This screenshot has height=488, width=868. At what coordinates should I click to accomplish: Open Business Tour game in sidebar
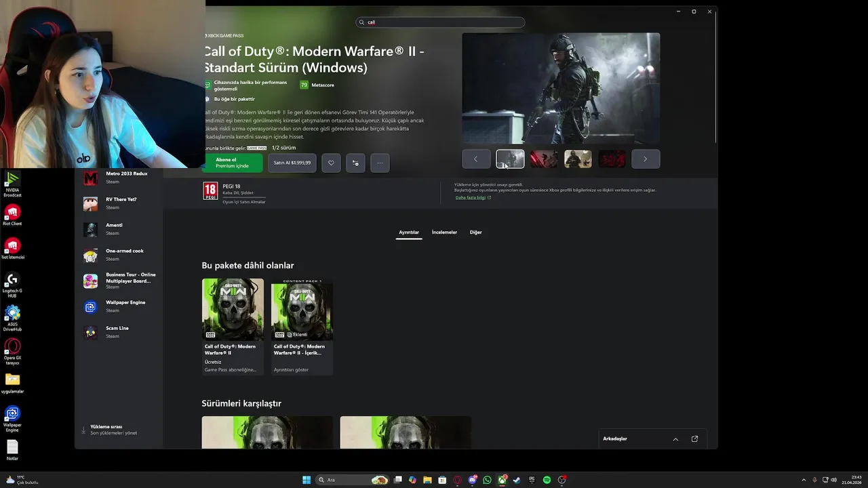pyautogui.click(x=119, y=281)
